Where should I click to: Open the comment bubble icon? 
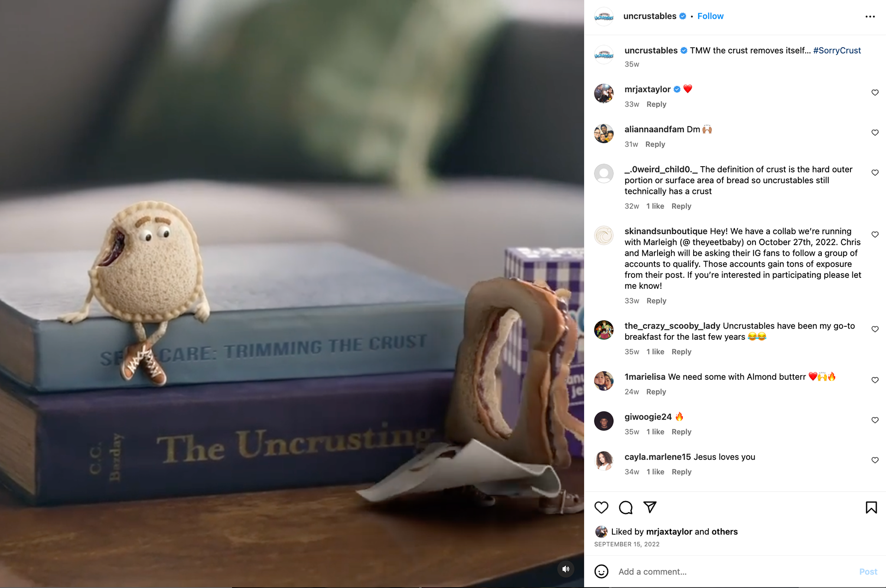pos(626,507)
